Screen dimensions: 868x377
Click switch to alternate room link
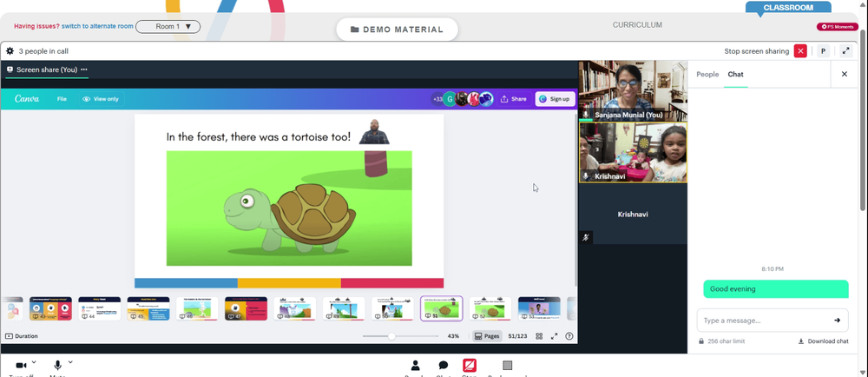97,26
